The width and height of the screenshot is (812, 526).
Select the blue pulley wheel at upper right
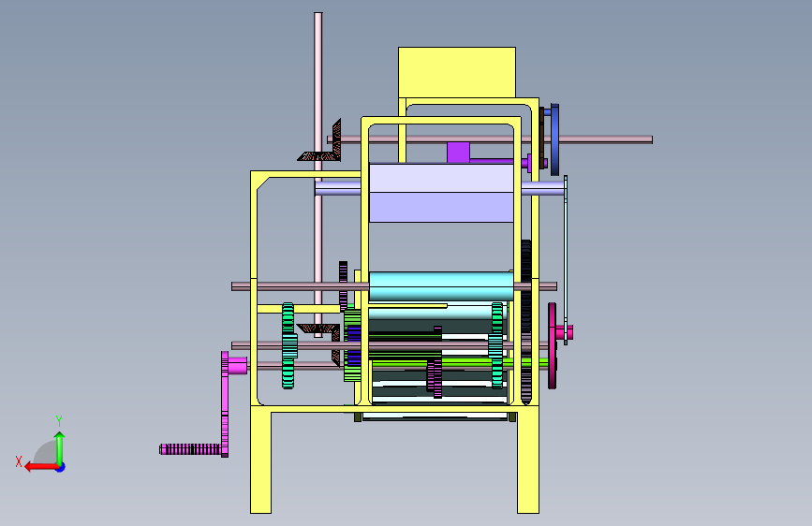click(x=554, y=139)
